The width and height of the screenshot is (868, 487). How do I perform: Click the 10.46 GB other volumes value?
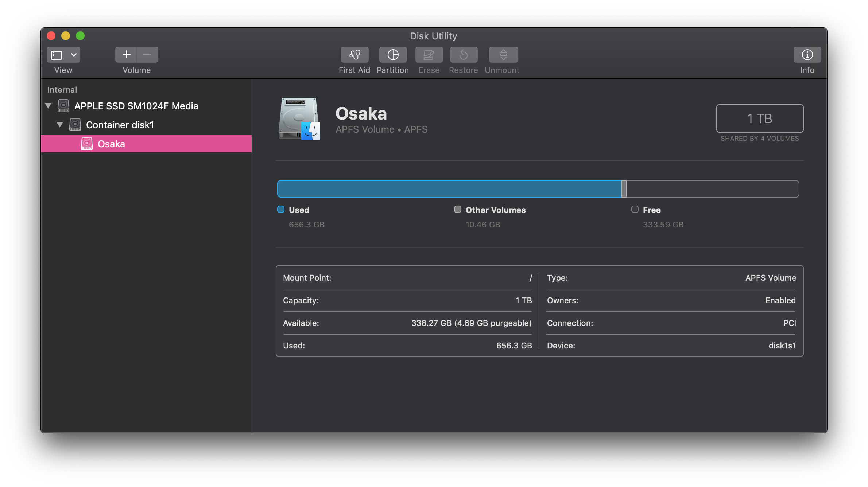coord(483,225)
